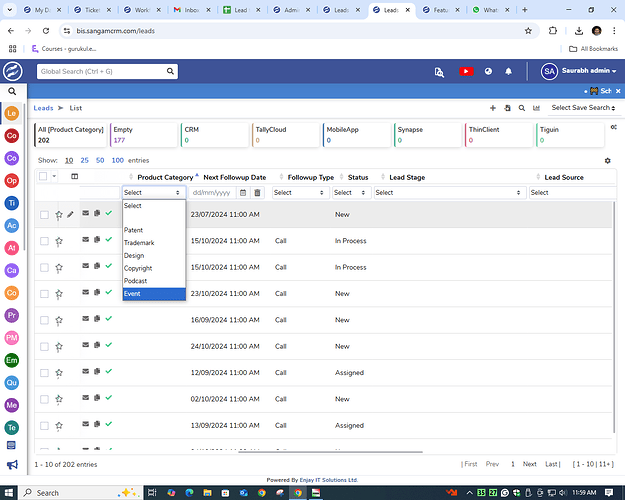The image size is (625, 500).
Task: Click the Product Category filter select box
Action: [154, 193]
